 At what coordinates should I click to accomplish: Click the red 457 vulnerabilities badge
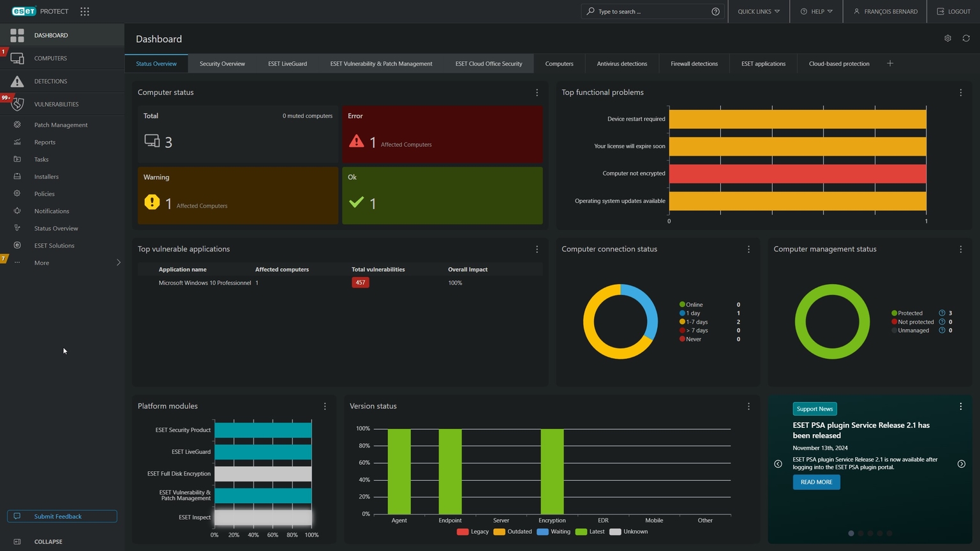360,283
